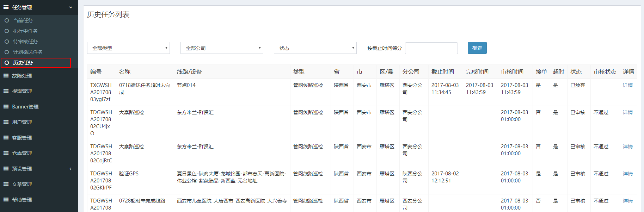The image size is (644, 212).
Task: Click grid icon beside Banner管理
Action: pos(6,107)
